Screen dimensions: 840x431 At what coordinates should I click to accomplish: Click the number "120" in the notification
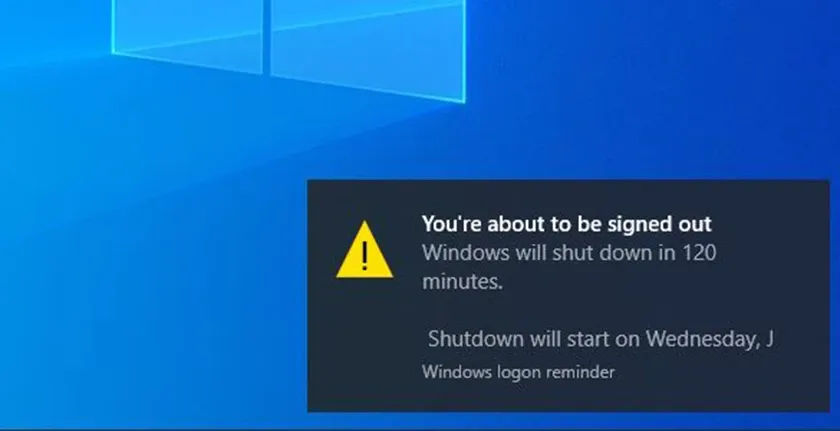coord(699,252)
